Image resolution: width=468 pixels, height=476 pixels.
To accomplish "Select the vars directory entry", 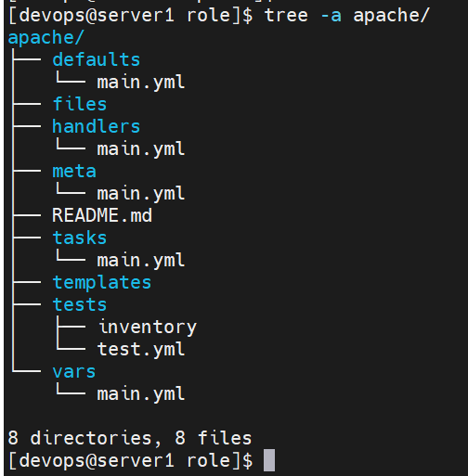I will [x=74, y=372].
